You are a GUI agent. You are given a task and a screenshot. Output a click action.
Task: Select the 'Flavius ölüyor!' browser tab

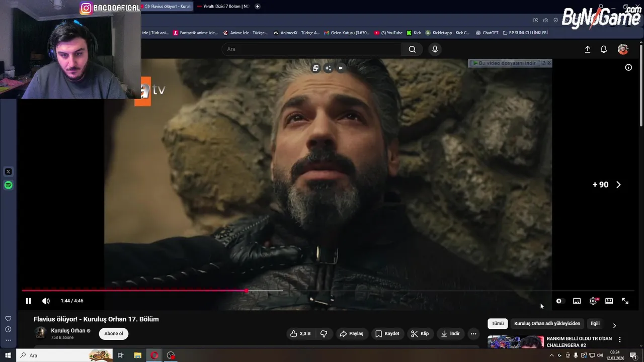(167, 7)
